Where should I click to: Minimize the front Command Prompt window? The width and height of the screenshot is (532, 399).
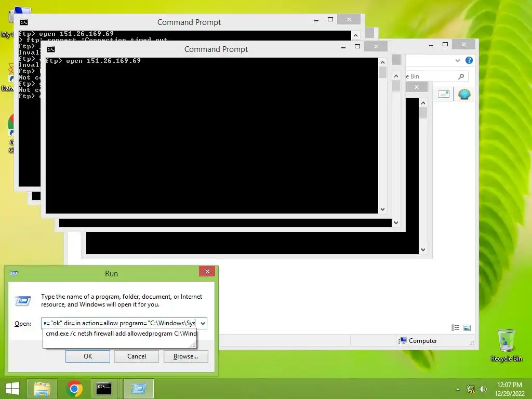pos(343,47)
